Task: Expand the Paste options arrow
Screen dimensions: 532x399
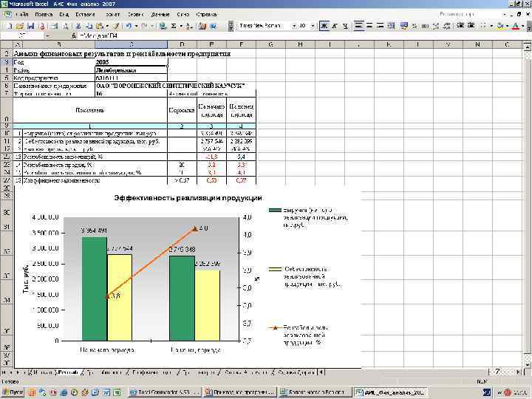Action: pyautogui.click(x=107, y=26)
